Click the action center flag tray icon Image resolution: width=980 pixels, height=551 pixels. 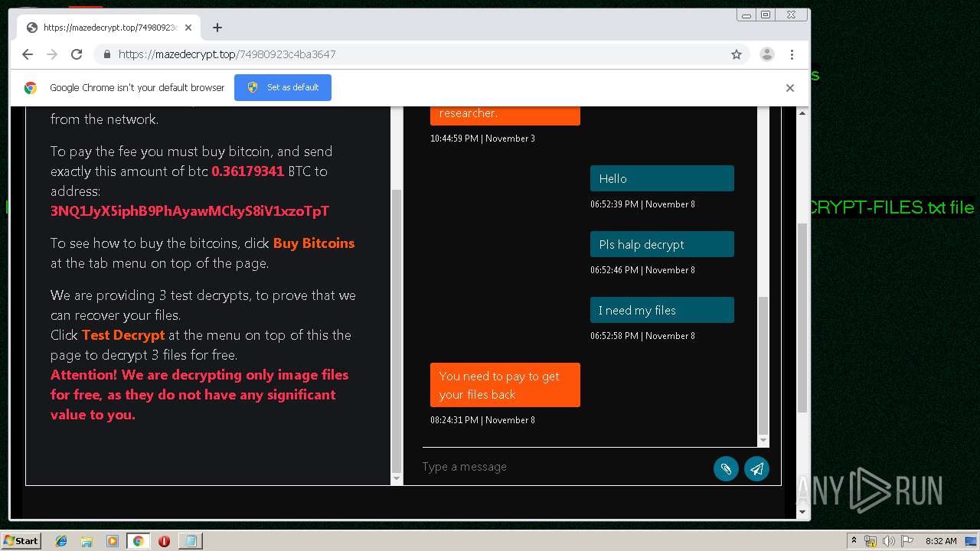[x=907, y=541]
